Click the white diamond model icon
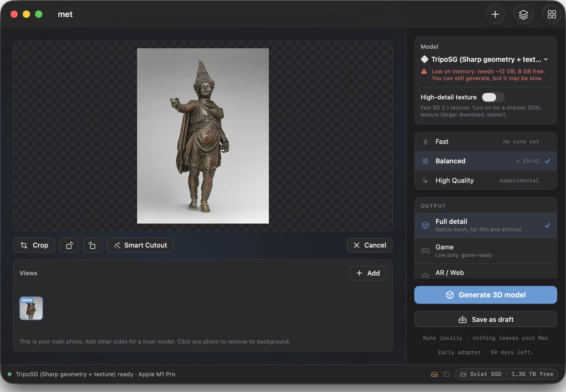This screenshot has height=392, width=566. coord(424,59)
